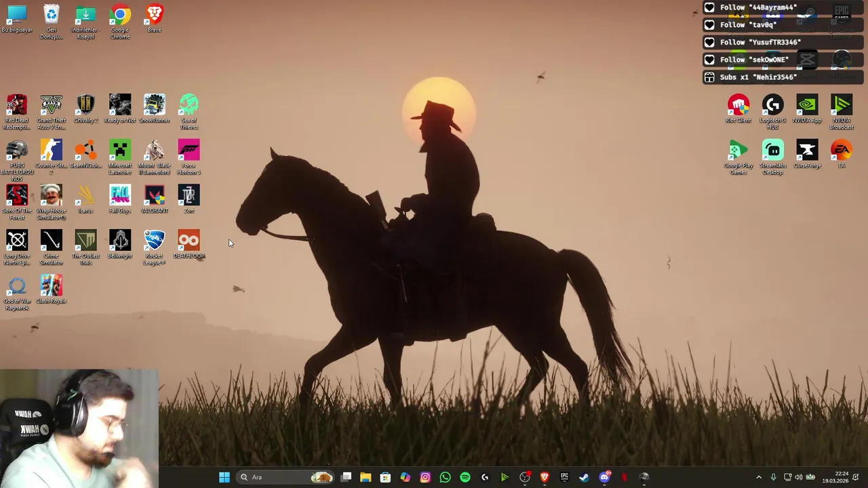The width and height of the screenshot is (868, 488).
Task: Select the CurseForge desktop icon
Action: (807, 154)
